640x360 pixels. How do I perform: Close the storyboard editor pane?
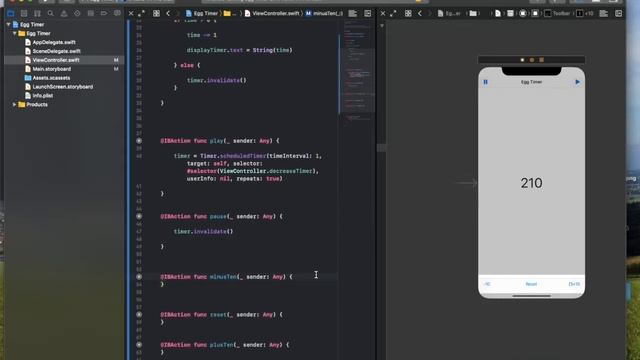coord(383,13)
